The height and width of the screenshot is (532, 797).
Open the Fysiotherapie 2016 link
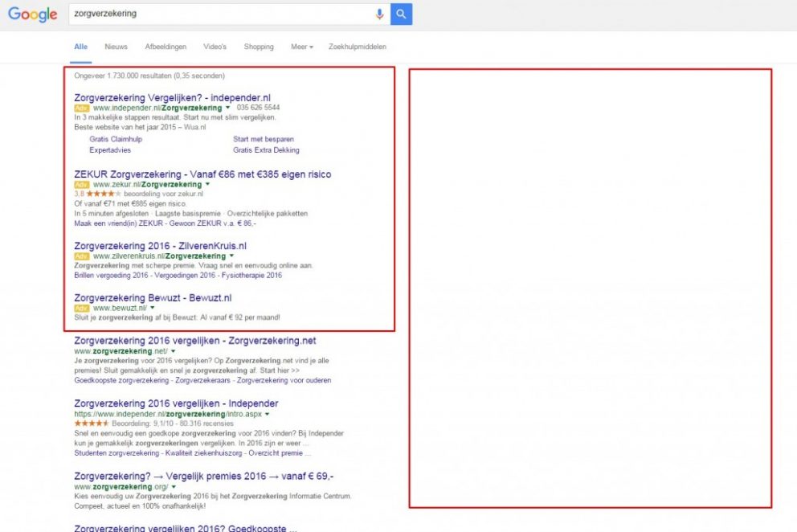pos(251,276)
